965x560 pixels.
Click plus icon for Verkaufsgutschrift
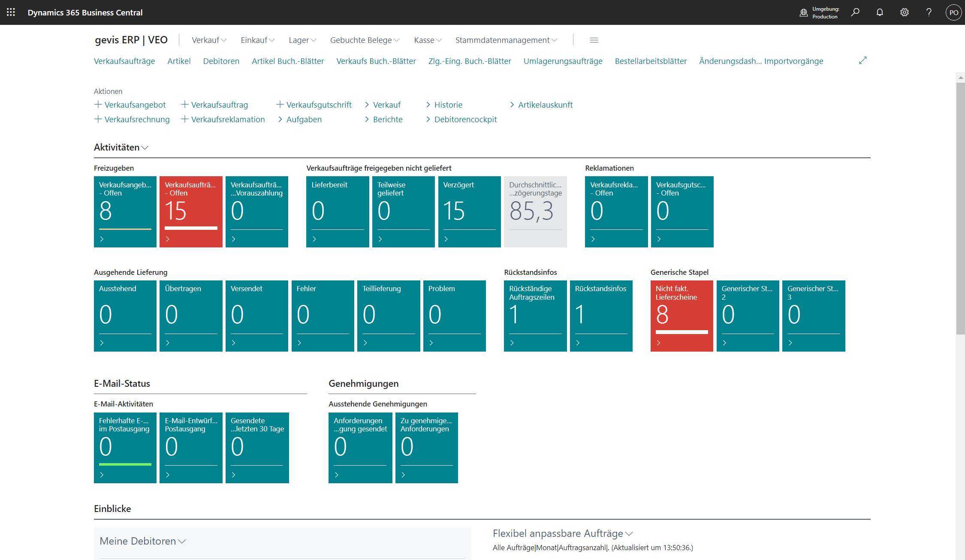(280, 104)
